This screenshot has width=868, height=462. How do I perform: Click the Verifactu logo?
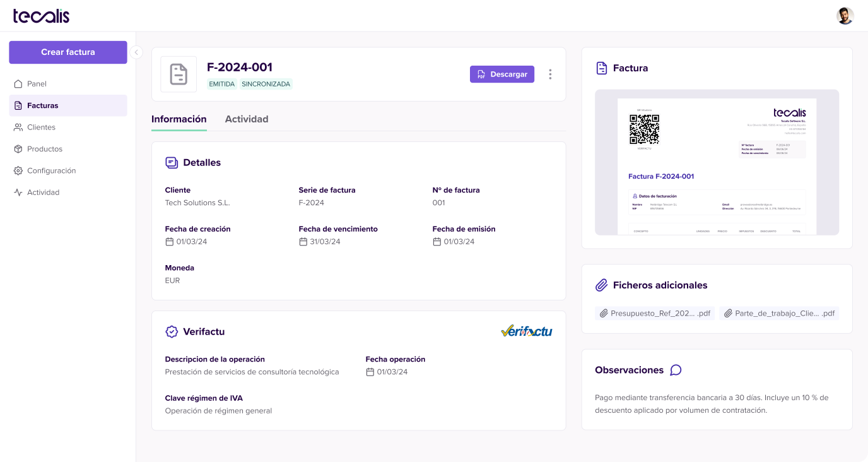[x=526, y=331]
